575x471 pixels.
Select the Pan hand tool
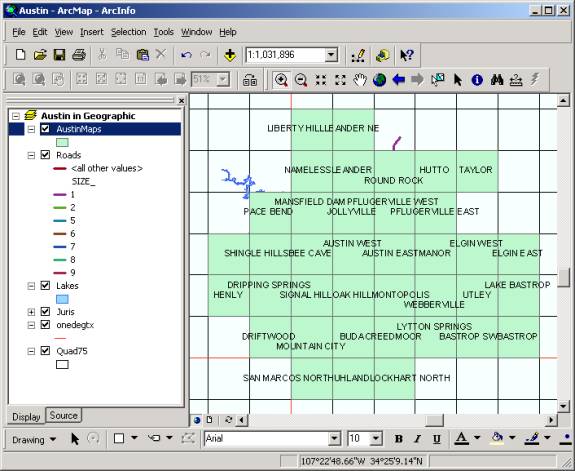pos(360,80)
